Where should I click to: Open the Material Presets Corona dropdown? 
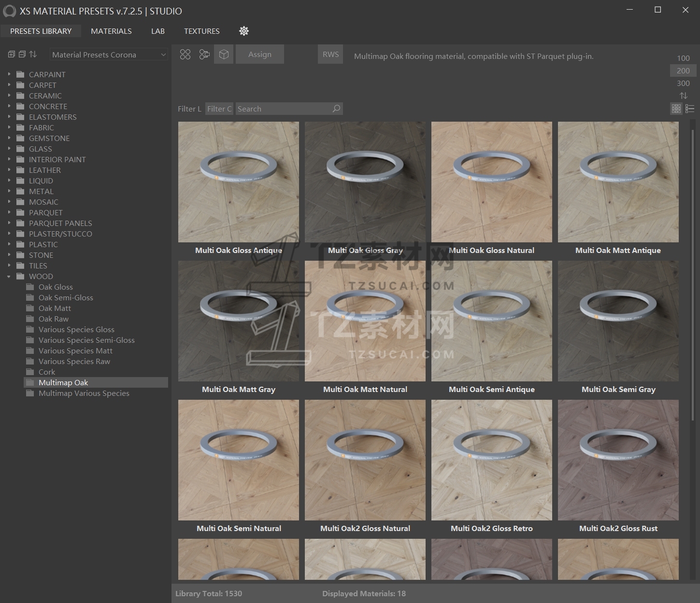(x=109, y=55)
